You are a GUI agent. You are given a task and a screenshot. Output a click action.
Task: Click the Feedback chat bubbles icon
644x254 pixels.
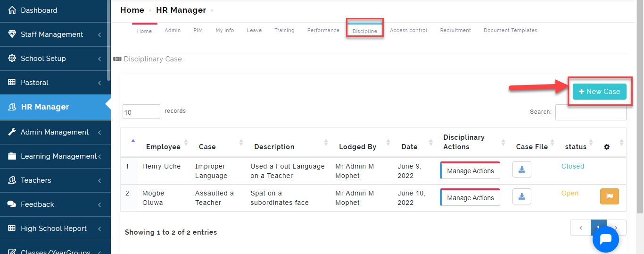12,204
